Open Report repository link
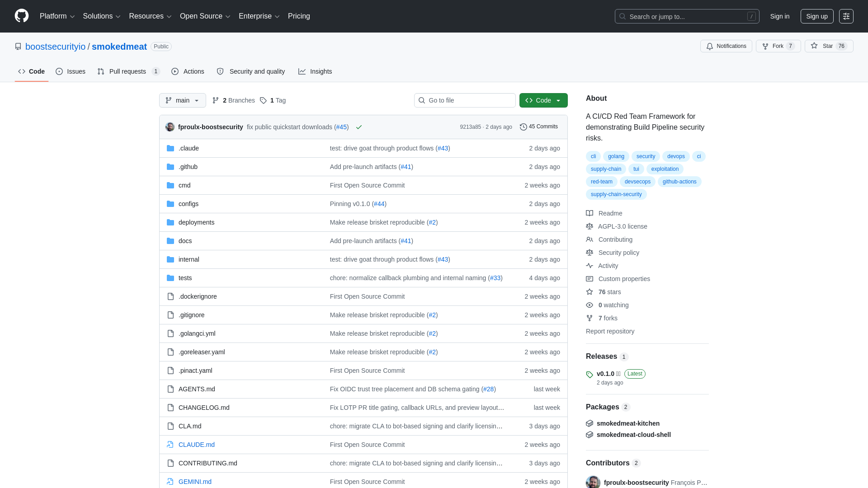 click(x=610, y=331)
